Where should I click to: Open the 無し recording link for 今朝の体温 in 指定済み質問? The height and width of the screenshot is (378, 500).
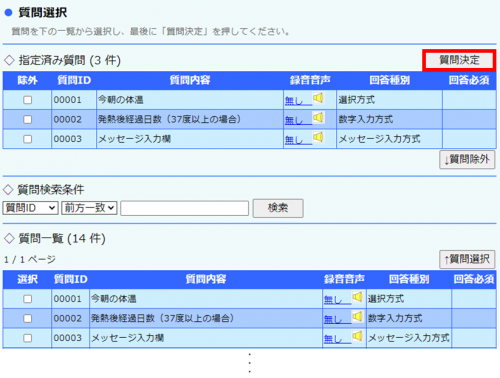(294, 101)
